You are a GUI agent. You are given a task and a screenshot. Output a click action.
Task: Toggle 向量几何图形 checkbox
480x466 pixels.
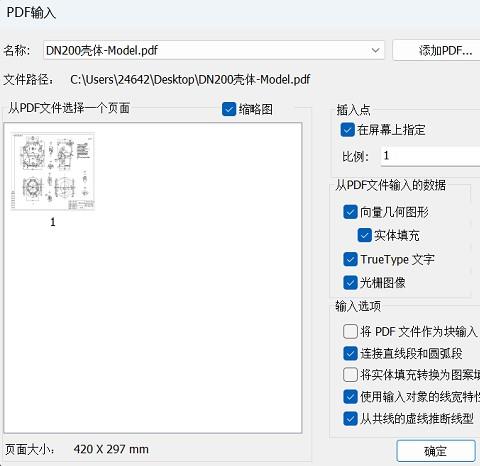[x=350, y=212]
